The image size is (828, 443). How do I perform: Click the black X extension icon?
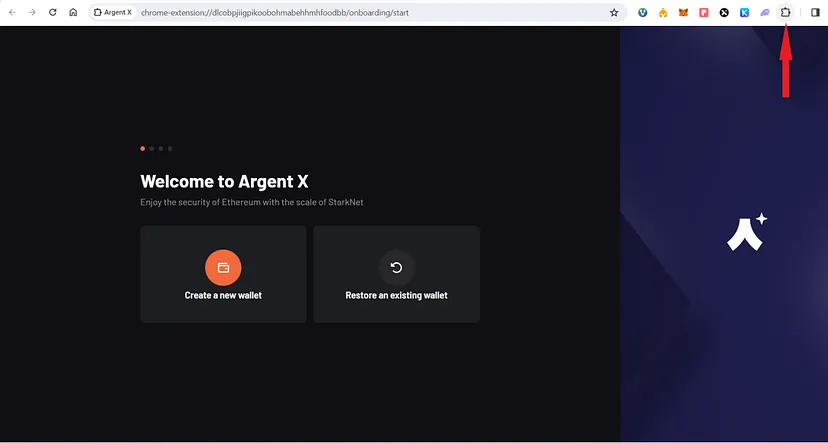724,13
